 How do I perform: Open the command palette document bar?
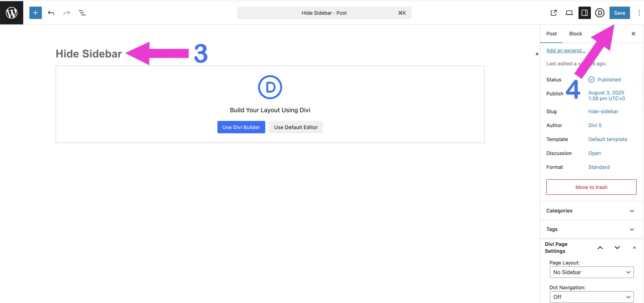click(x=324, y=13)
